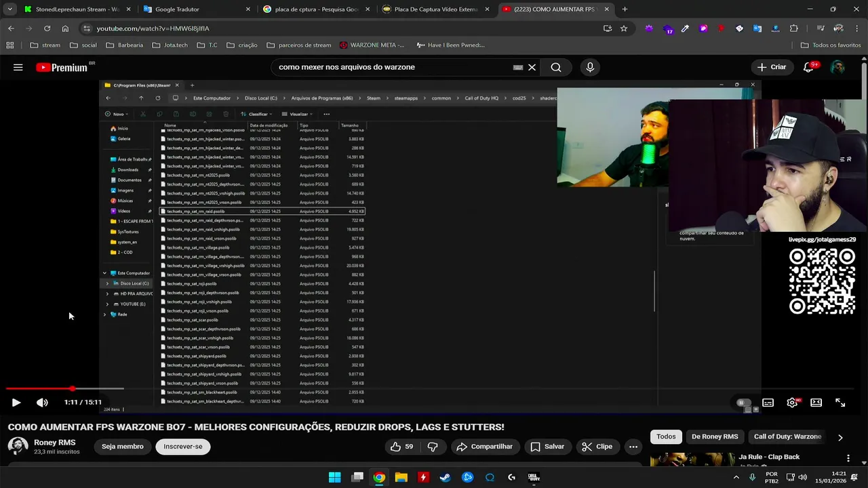
Task: Open Chrome media controls icon
Action: tap(821, 28)
